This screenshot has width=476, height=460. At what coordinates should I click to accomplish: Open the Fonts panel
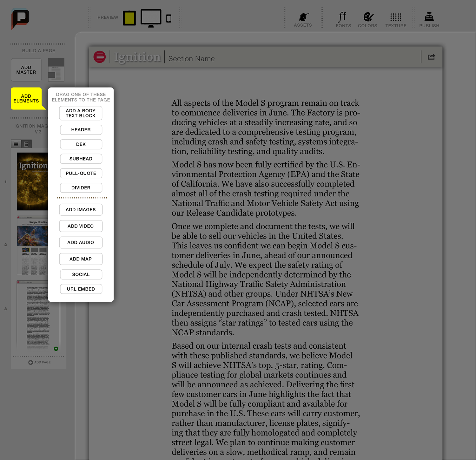(343, 20)
